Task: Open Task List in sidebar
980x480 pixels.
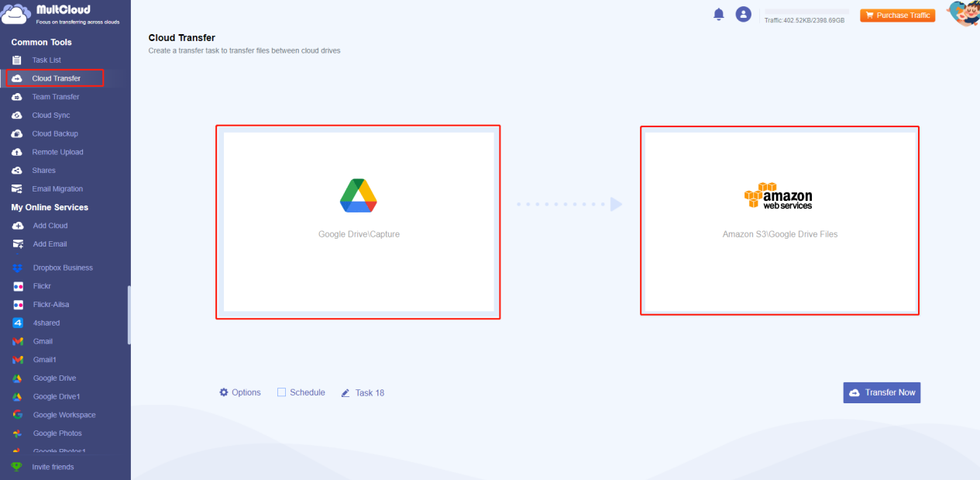Action: pyautogui.click(x=46, y=60)
